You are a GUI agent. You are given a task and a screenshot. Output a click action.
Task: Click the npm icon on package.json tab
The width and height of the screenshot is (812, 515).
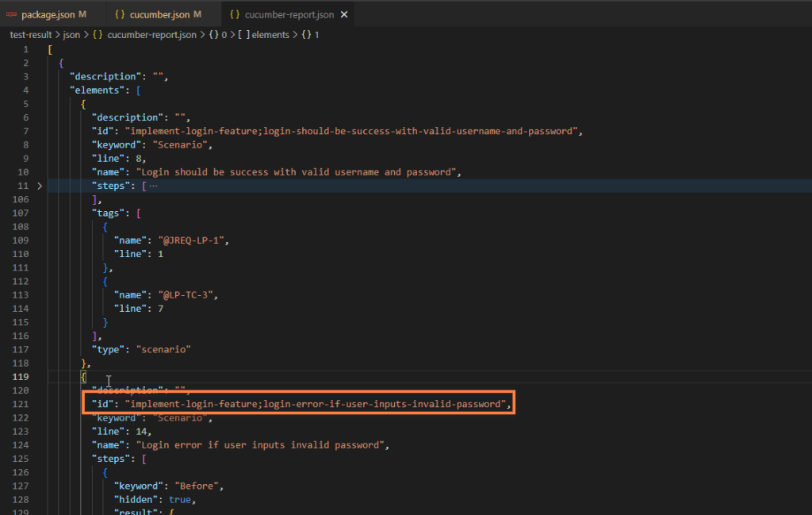(x=12, y=14)
